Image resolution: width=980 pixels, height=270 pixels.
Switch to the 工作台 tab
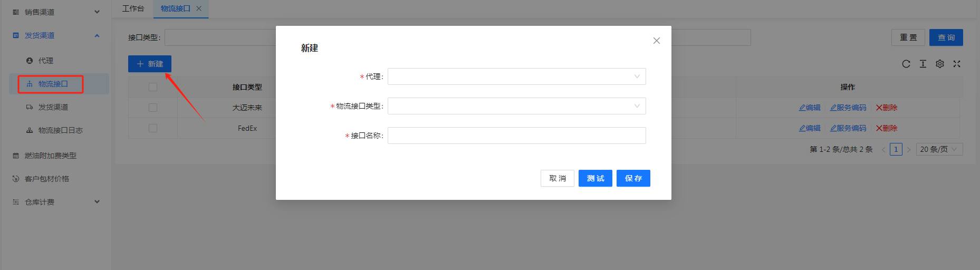click(133, 8)
